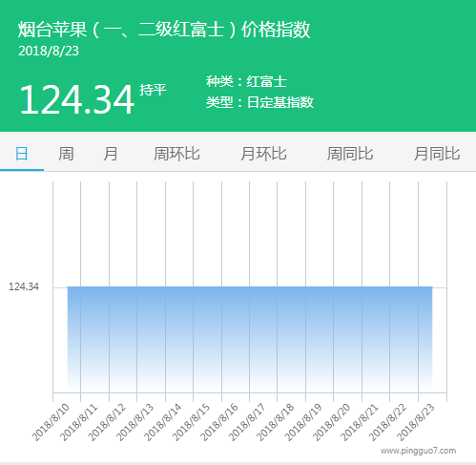Image resolution: width=476 pixels, height=465 pixels.
Task: Select the 日 daily tab
Action: [22, 154]
